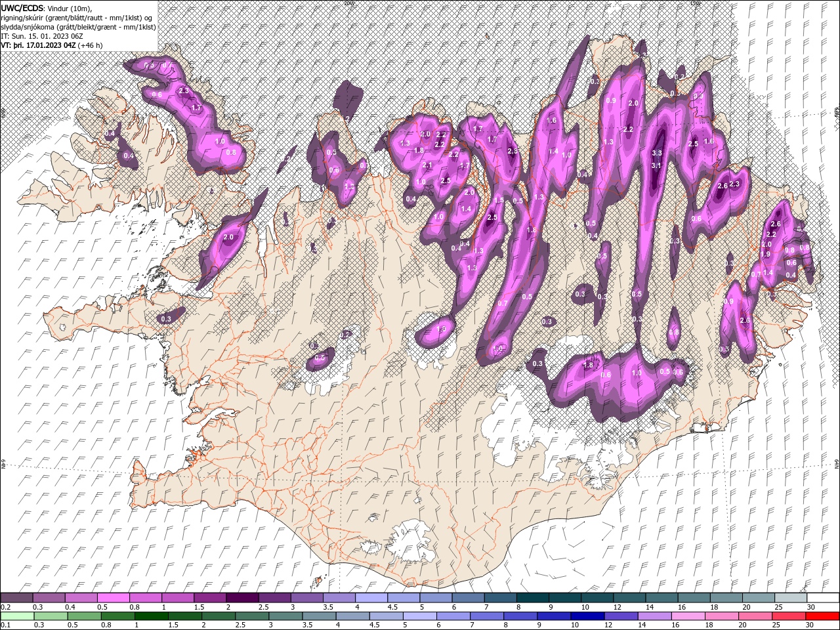
Task: Click the '(+46 h)' forecast offset text
Action: [x=90, y=45]
